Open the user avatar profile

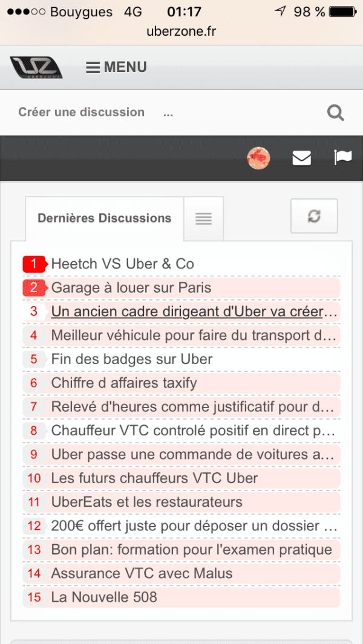click(x=258, y=158)
